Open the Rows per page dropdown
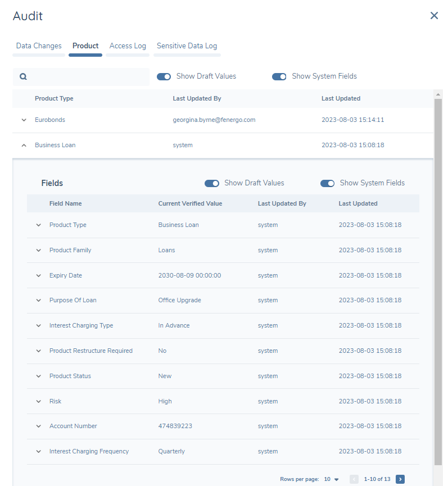Viewport: 448px width, 486px height. [332, 479]
